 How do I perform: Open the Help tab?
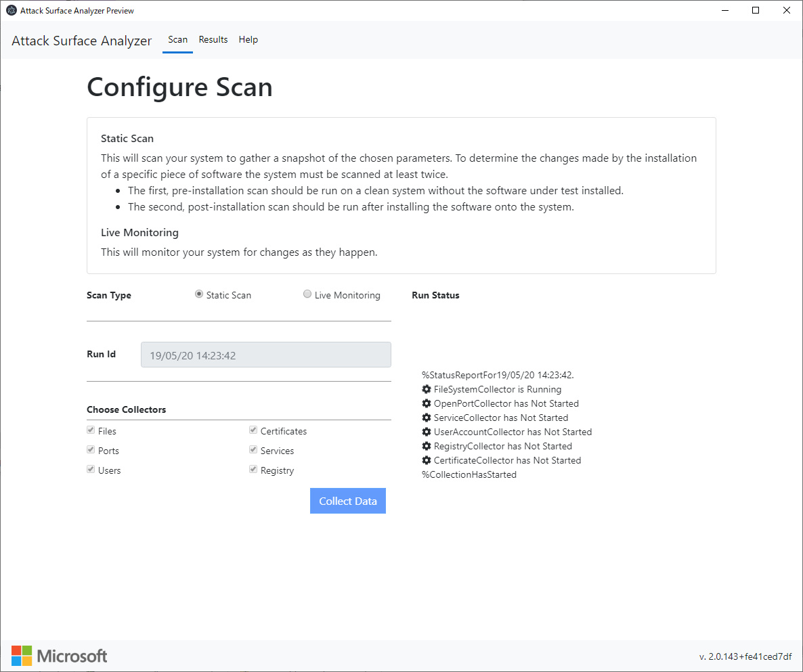pos(248,39)
